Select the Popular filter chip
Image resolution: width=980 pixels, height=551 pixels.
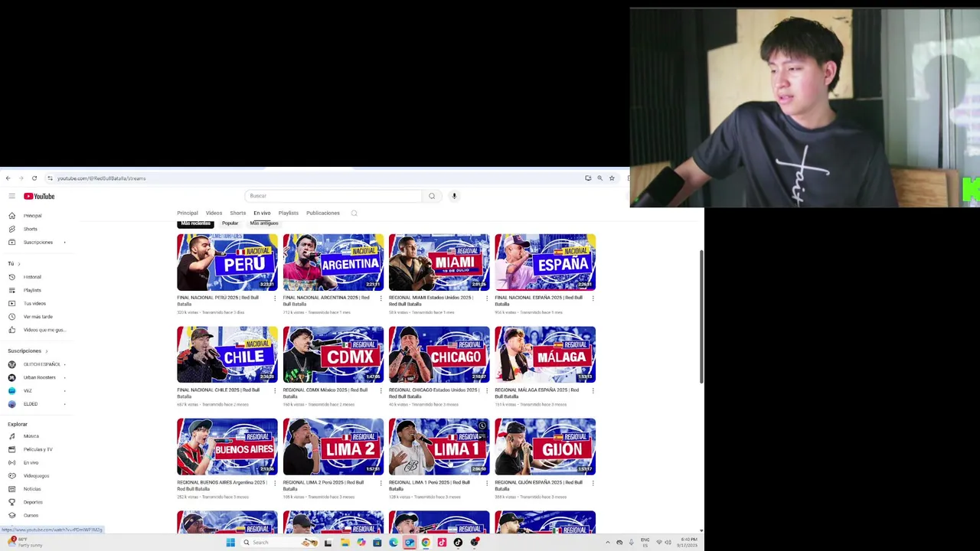(x=230, y=223)
